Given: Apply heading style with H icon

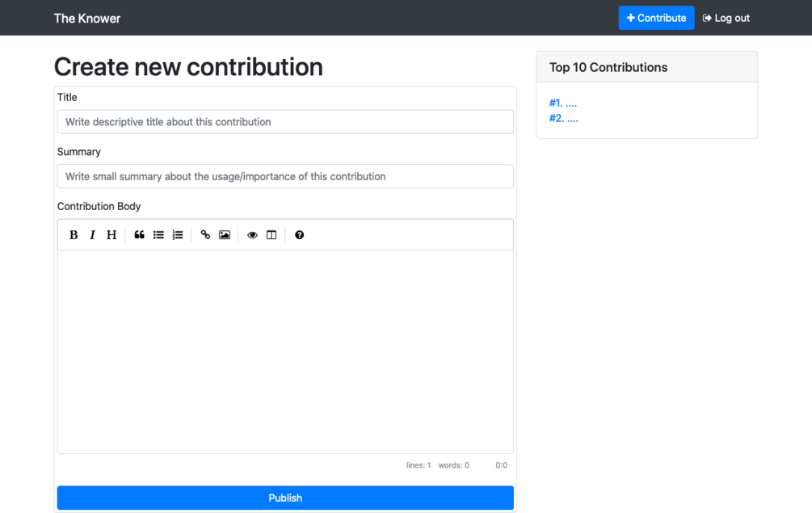Looking at the screenshot, I should [111, 235].
